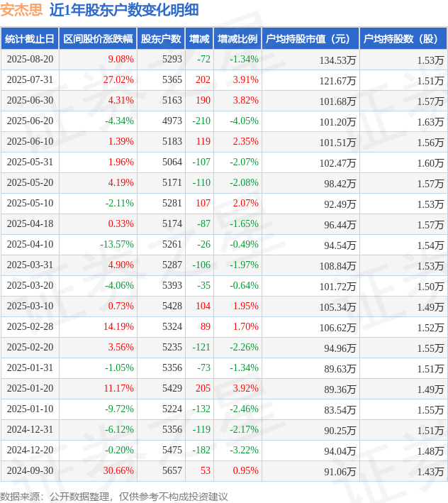Click the date cell 2025-08-20
Screen dimensions: 448x503
pos(30,60)
